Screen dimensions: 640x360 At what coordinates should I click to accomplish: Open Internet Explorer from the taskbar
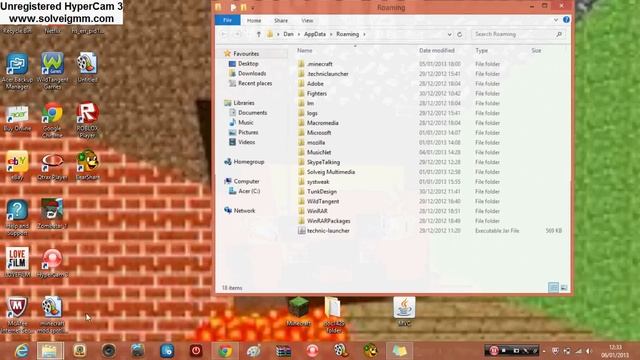pyautogui.click(x=21, y=351)
